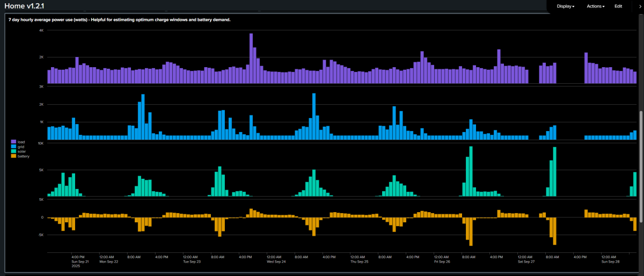Select the tallest green solar bar on Fri Sep 26
The image size is (644, 276).
point(471,171)
